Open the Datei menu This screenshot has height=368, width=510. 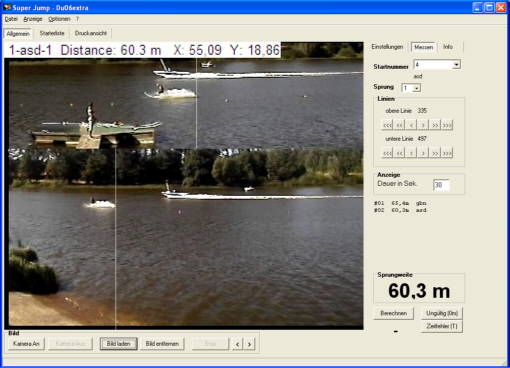(11, 19)
